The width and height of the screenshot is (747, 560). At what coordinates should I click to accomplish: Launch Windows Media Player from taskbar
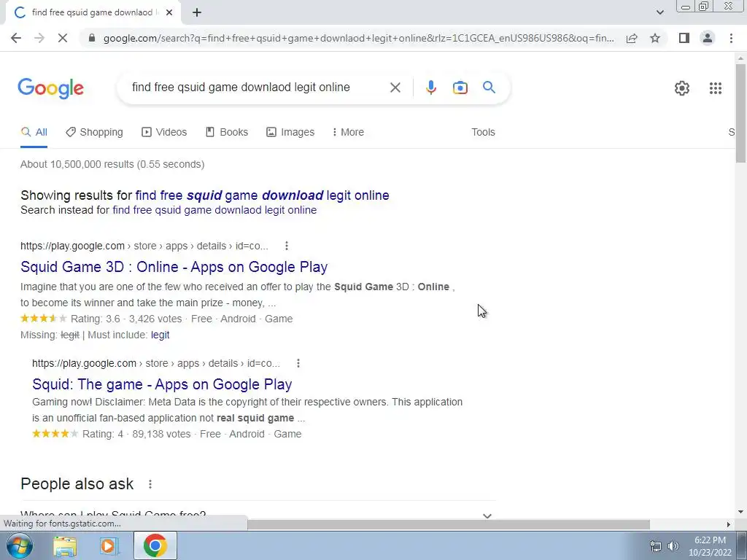point(109,545)
